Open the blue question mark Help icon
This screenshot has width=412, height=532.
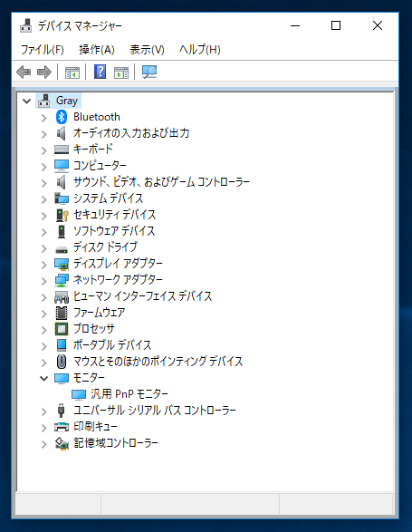point(100,72)
